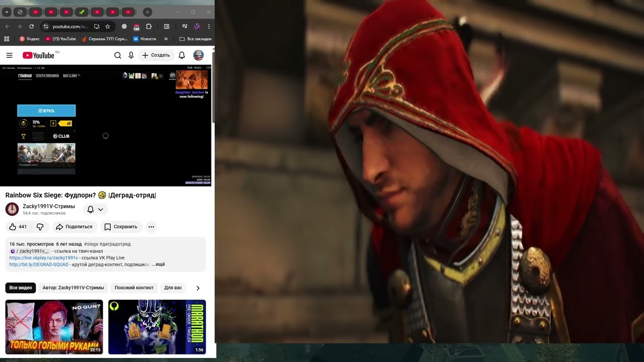Click the #деградотряд hashtag
644x362 pixels.
[115, 244]
